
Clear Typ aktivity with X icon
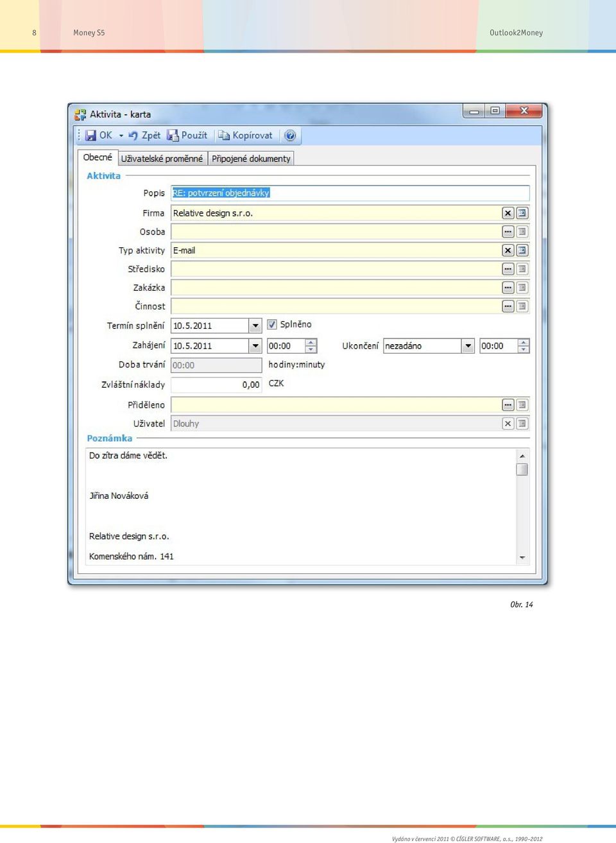tap(508, 250)
